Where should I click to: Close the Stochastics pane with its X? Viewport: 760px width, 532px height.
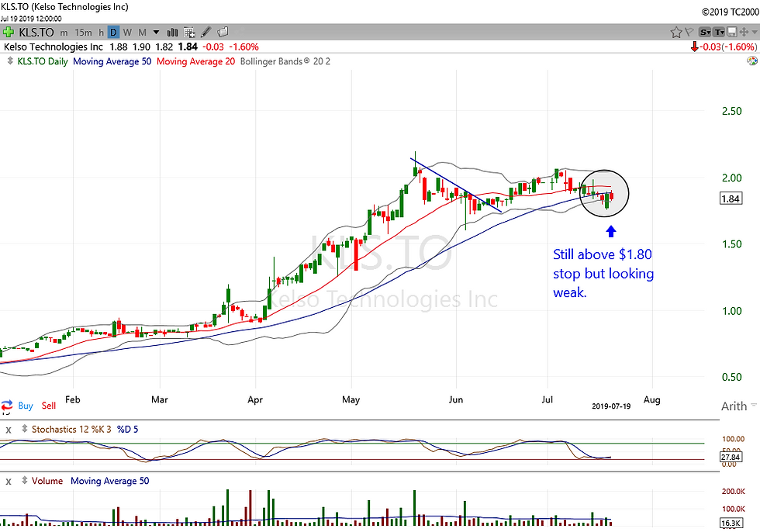click(9, 430)
